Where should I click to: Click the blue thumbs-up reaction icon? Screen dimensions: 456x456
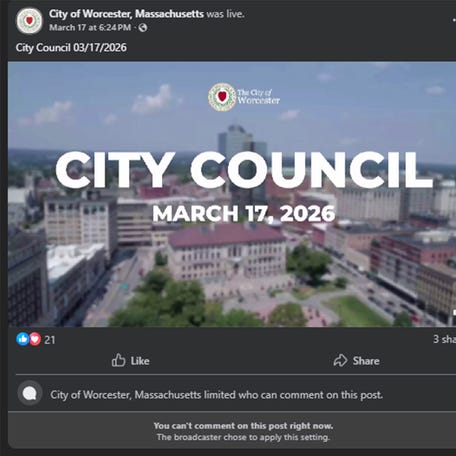tap(23, 339)
